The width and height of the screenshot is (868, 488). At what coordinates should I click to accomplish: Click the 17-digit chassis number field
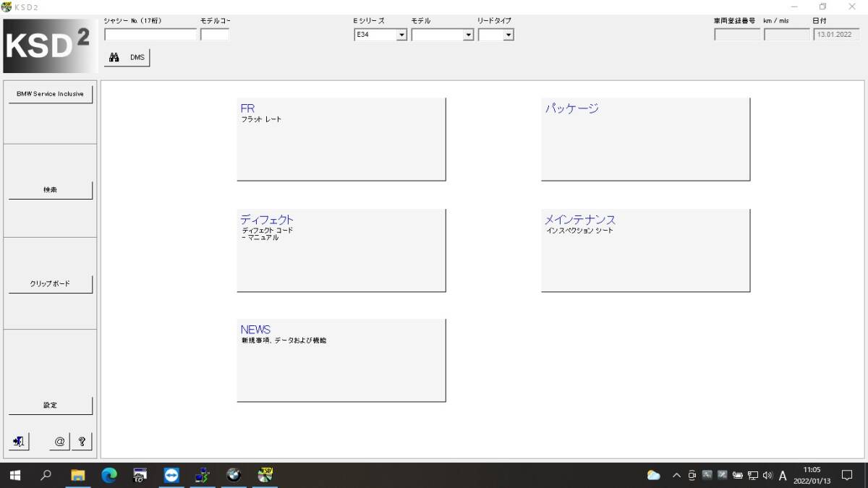click(x=150, y=35)
